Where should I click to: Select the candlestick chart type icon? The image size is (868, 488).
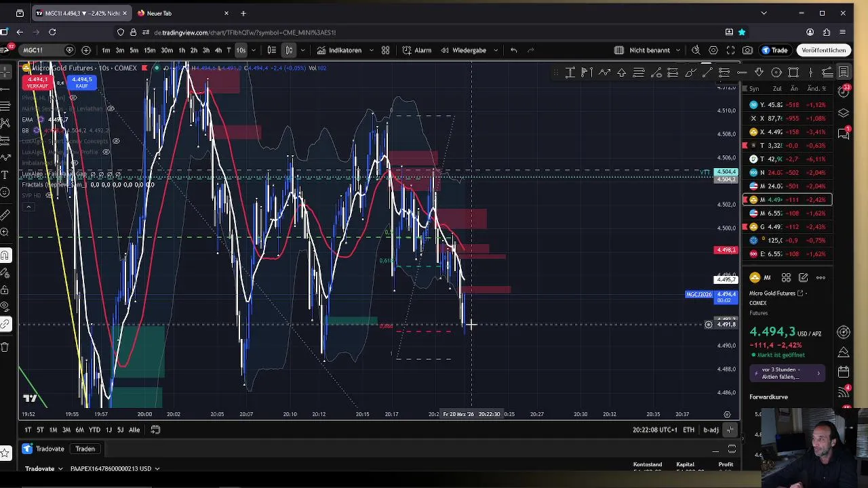pyautogui.click(x=289, y=50)
